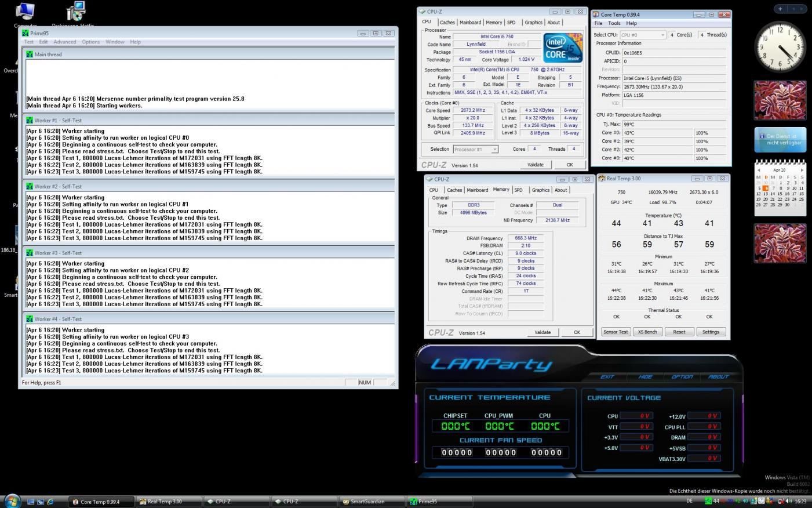Expand the Select CPU dropdown in Core Temp
This screenshot has width=812, height=508.
pos(643,35)
